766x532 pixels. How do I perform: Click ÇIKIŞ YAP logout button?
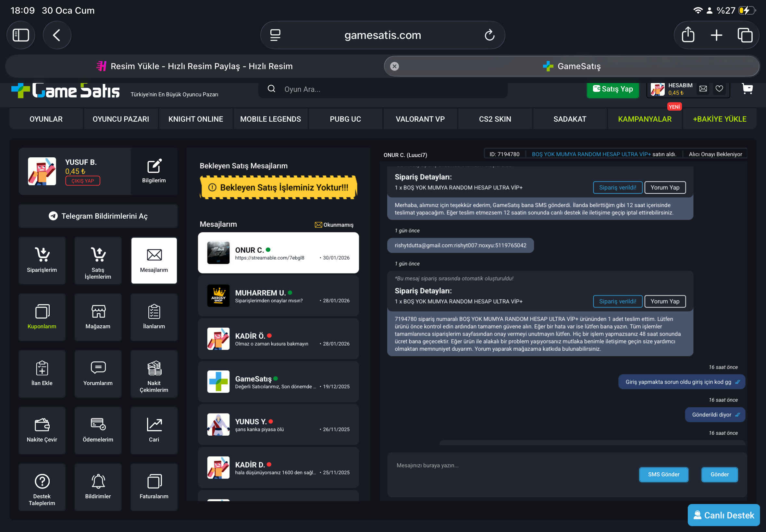[x=83, y=181]
